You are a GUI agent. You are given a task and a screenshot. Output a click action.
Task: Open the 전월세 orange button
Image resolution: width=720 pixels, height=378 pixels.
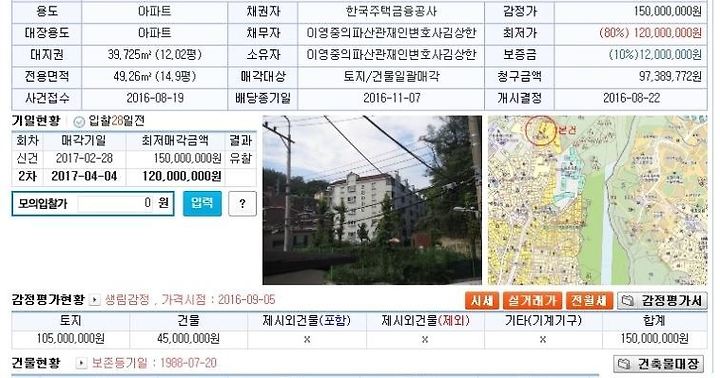click(x=589, y=301)
